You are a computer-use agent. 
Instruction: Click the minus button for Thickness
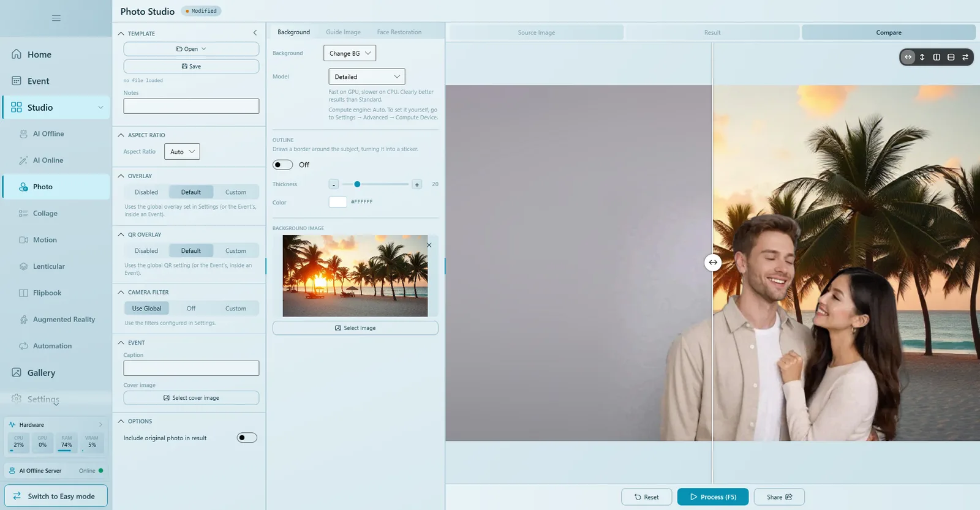point(334,184)
